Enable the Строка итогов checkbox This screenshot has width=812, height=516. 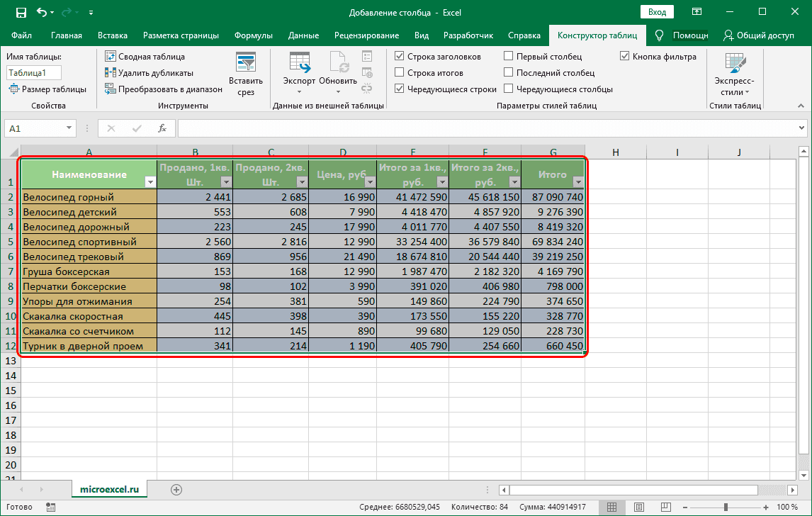coord(400,72)
